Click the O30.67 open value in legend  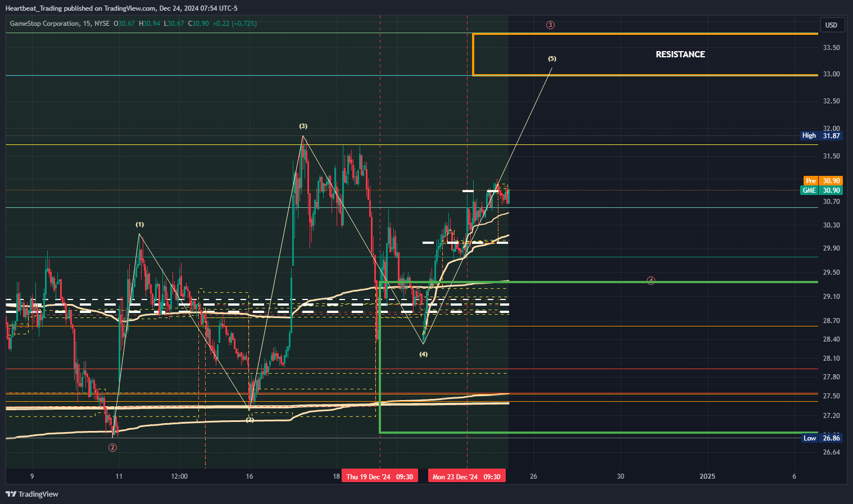(x=124, y=24)
